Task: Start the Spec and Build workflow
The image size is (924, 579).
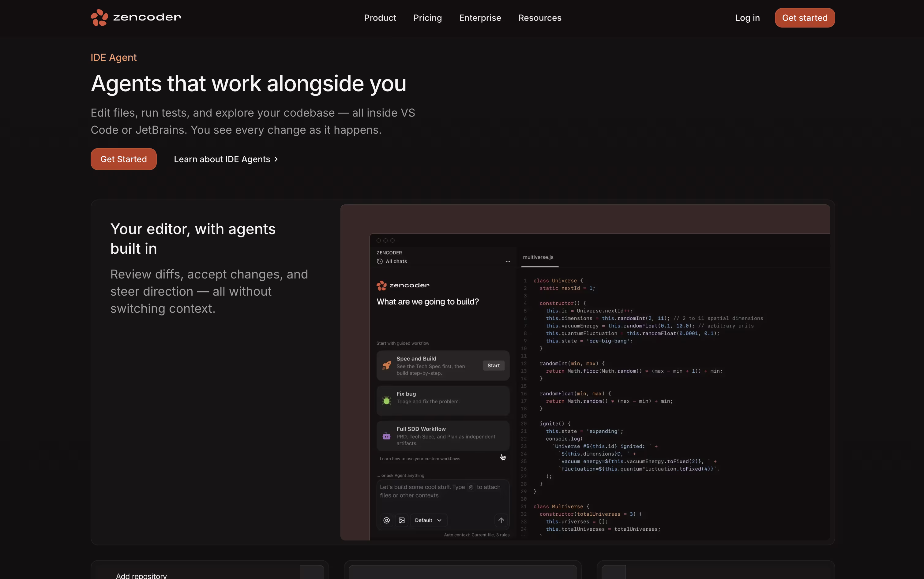Action: 494,365
